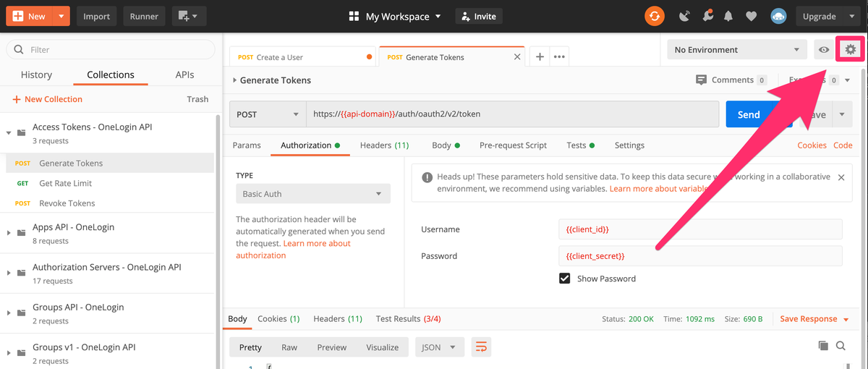The width and height of the screenshot is (868, 369).
Task: Expand Apps API - OneLogin collection
Action: click(9, 233)
